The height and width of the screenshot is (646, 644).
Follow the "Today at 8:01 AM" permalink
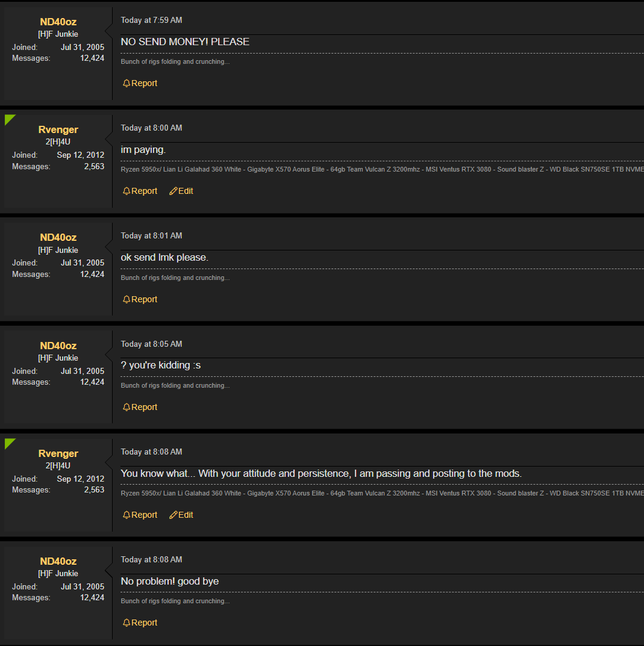click(x=151, y=236)
